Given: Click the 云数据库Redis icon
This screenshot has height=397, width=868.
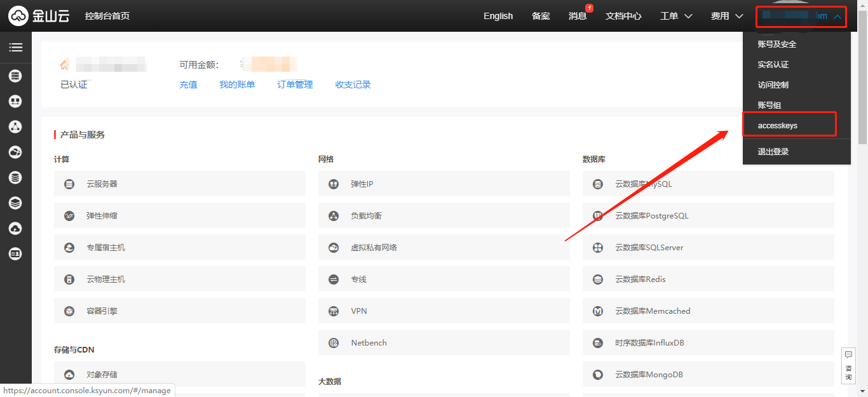Looking at the screenshot, I should [597, 279].
